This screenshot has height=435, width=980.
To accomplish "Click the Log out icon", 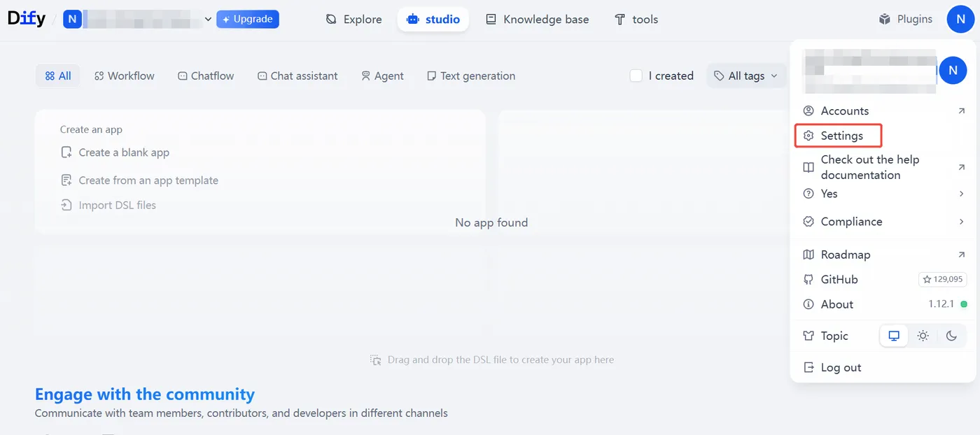I will click(x=808, y=368).
